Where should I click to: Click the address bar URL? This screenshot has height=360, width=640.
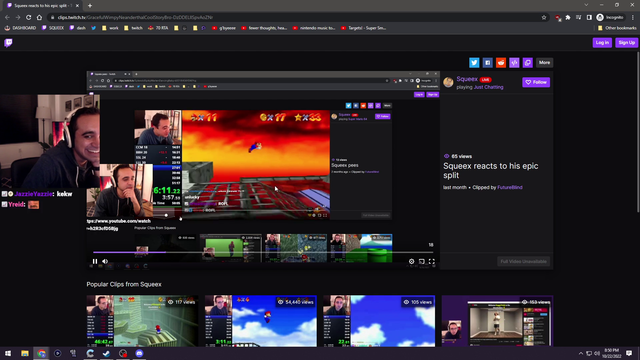[x=135, y=17]
